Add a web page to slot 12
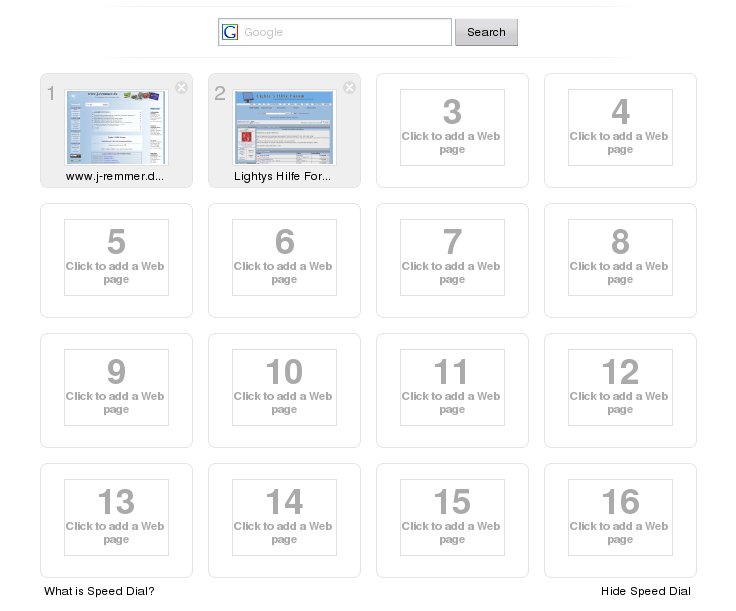This screenshot has width=736, height=611. click(x=621, y=390)
